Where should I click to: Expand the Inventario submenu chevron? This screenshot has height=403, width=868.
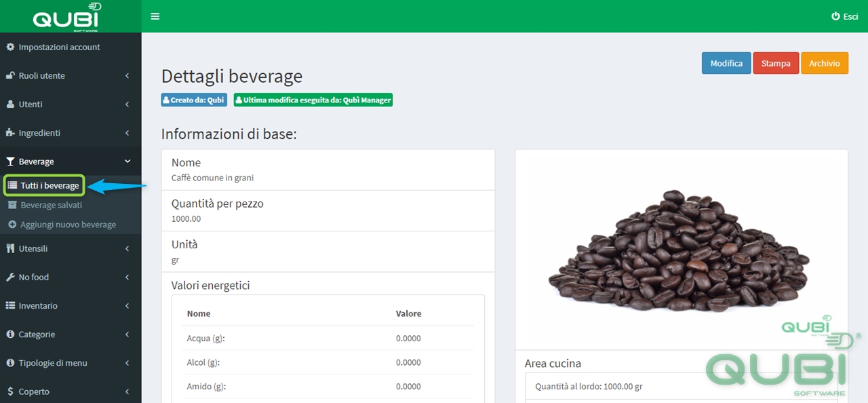127,306
